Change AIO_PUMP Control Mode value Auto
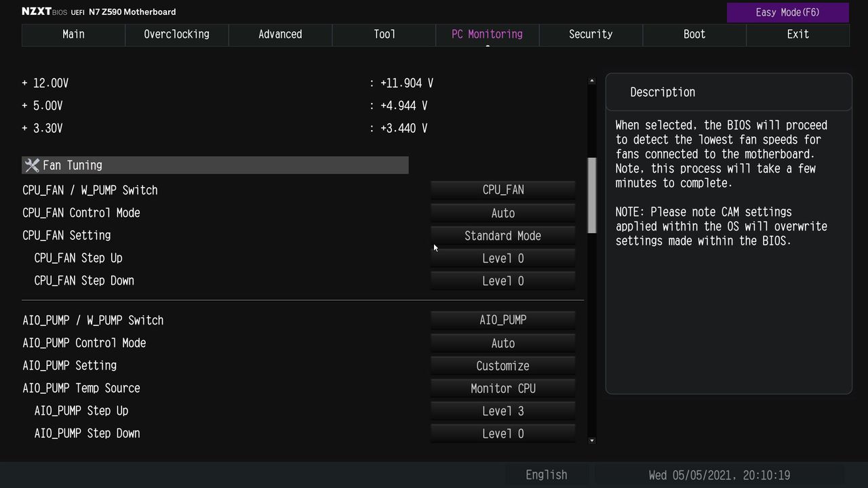This screenshot has height=488, width=868. tap(503, 343)
